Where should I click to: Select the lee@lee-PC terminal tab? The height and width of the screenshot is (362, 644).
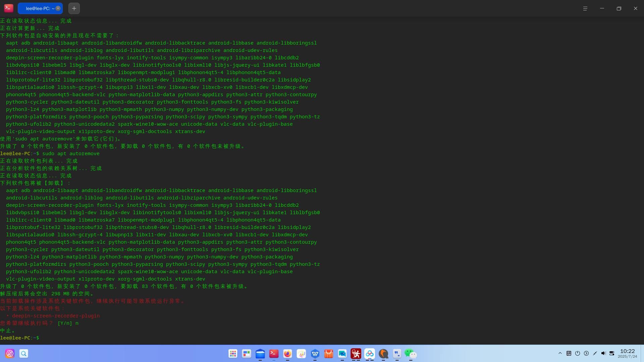[x=40, y=8]
